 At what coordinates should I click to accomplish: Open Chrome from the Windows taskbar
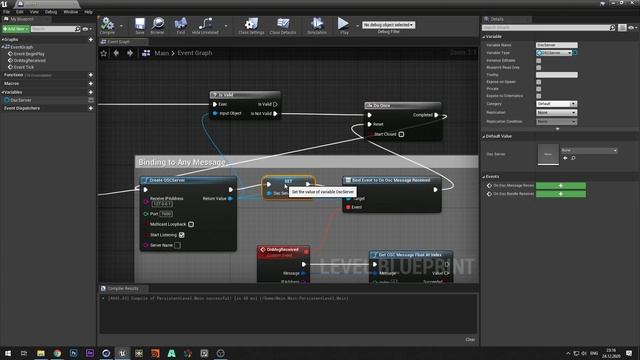point(57,353)
